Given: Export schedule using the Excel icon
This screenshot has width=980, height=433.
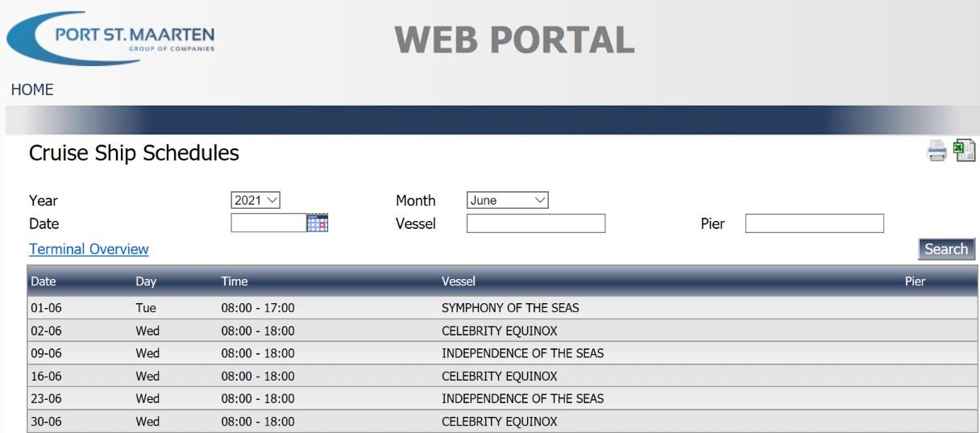Looking at the screenshot, I should tap(964, 151).
